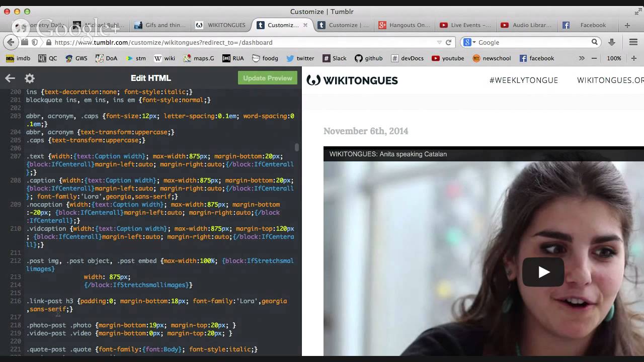Switch to the Gifs and thin... tab
644x362 pixels.
160,25
